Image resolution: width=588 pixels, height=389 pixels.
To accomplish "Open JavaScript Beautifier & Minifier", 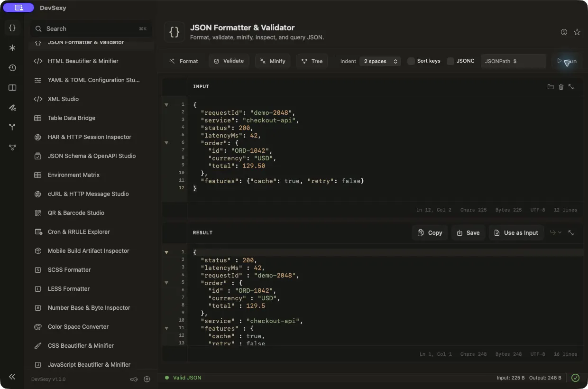I will tap(91, 365).
